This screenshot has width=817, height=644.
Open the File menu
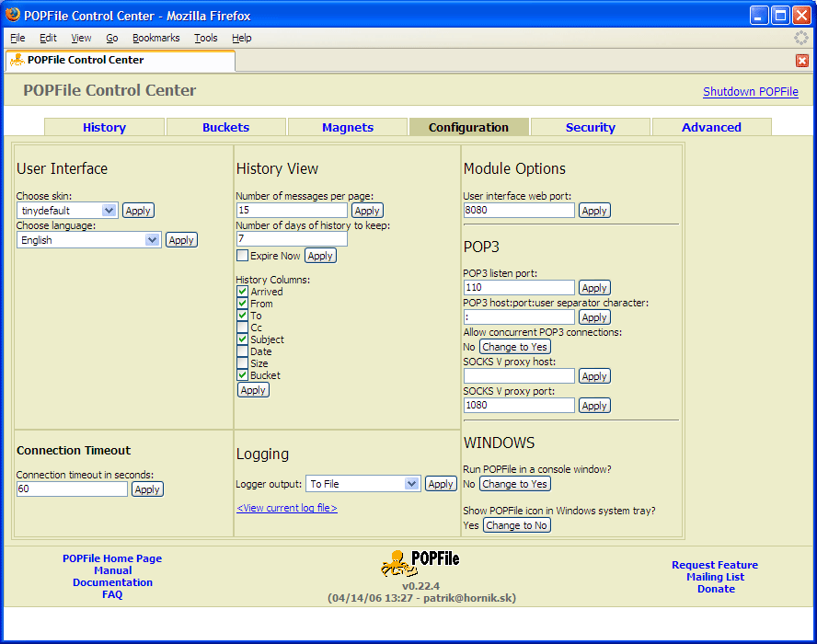tap(17, 38)
